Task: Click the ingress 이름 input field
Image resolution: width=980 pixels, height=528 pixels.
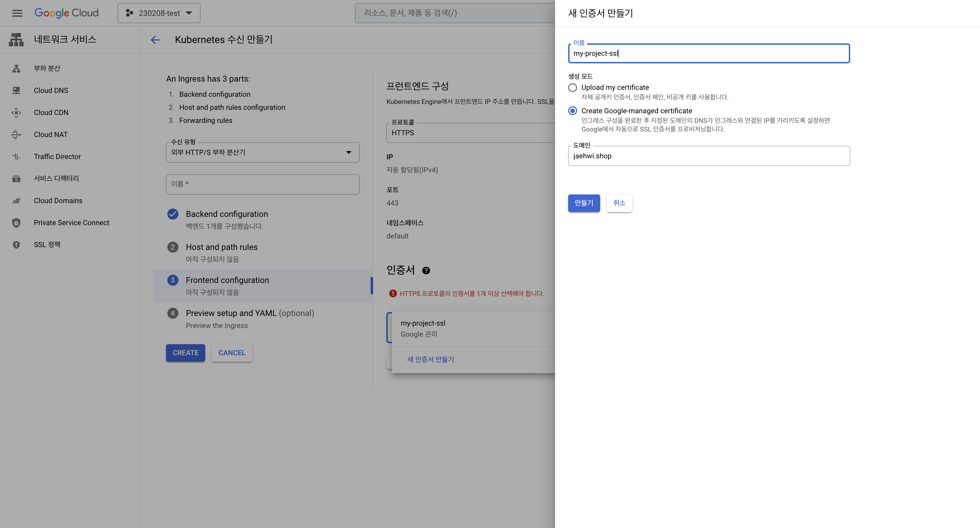Action: (x=262, y=184)
